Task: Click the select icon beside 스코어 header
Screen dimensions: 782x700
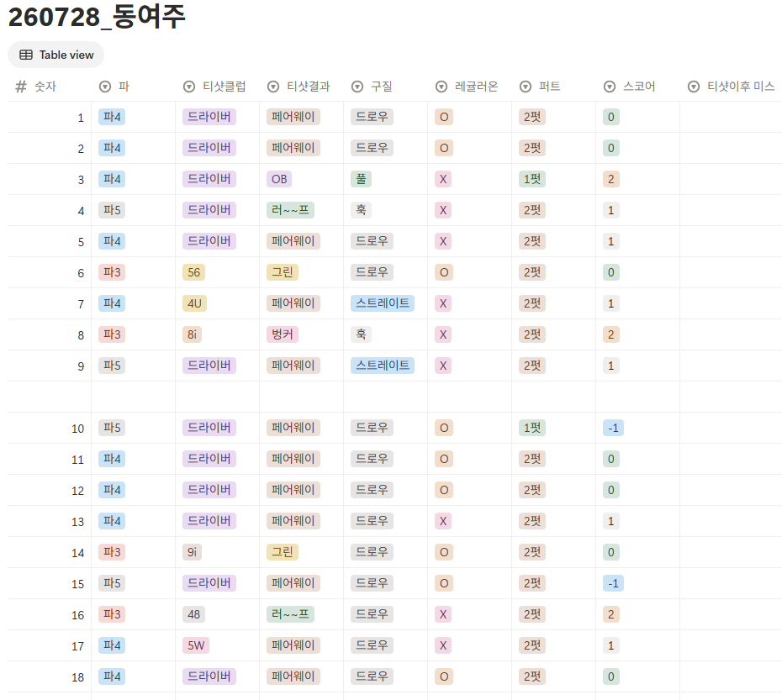Action: [610, 87]
